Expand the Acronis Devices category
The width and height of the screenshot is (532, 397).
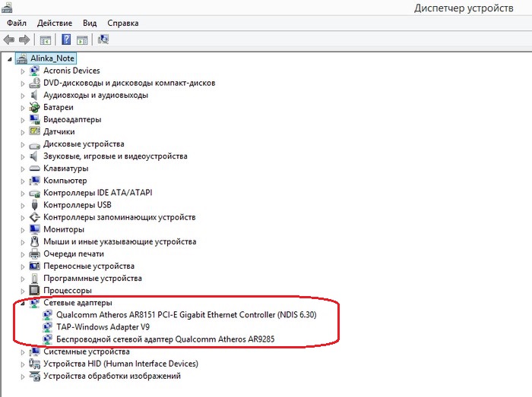coord(22,71)
